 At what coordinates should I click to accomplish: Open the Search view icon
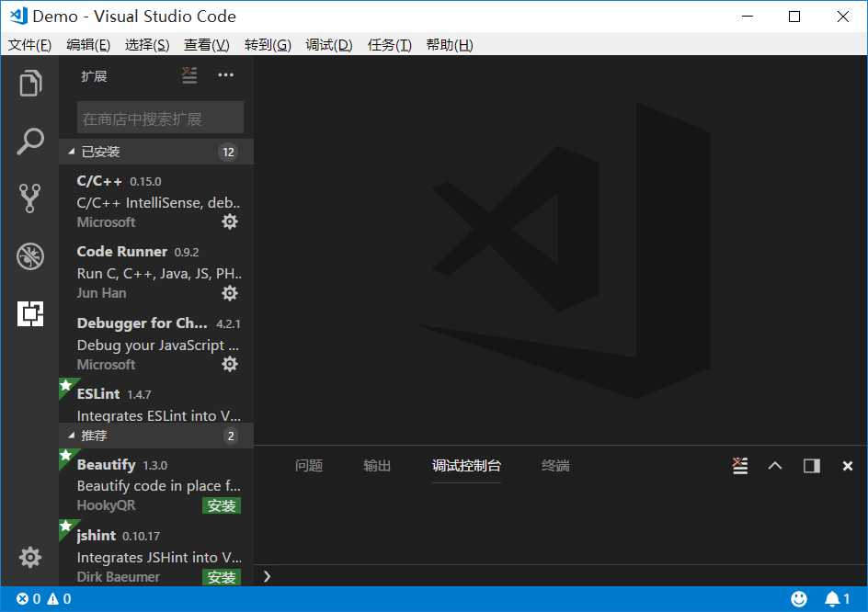(30, 142)
